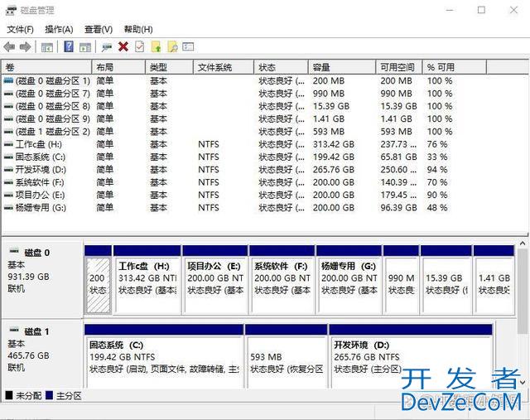
Task: Select 杨姗专用 (G:) partition block on Disk 0
Action: (349, 280)
